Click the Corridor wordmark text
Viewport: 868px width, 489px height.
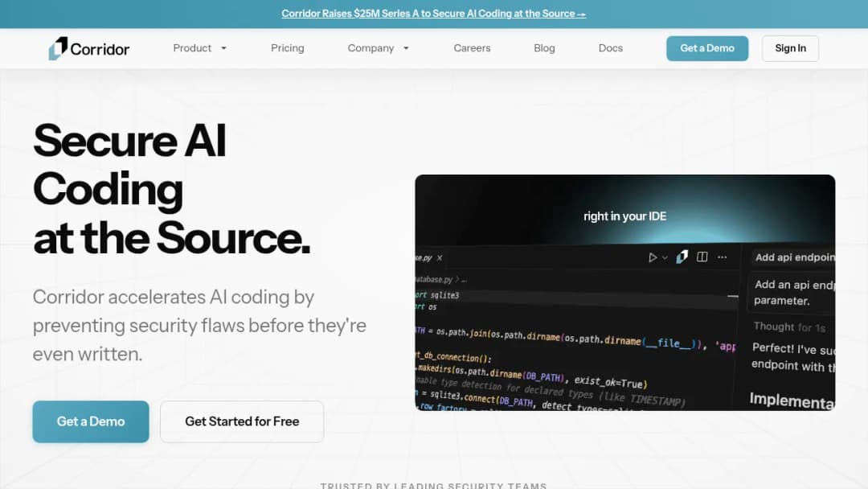(100, 49)
